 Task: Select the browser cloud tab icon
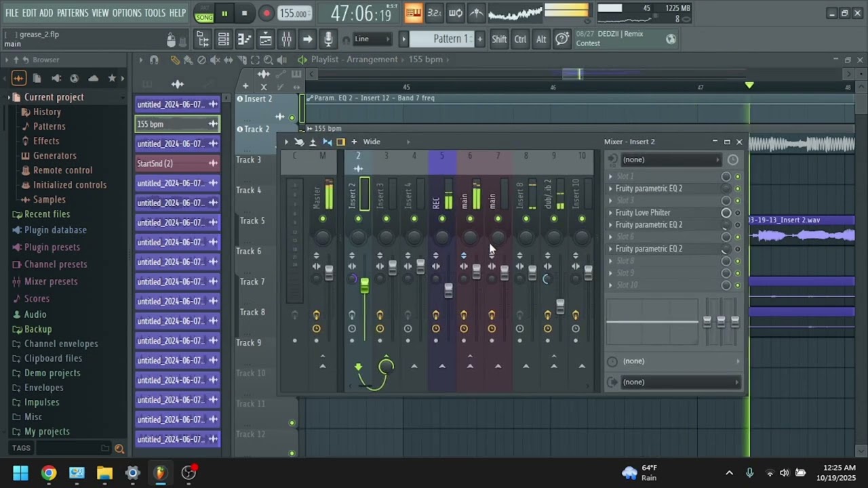pos(94,79)
